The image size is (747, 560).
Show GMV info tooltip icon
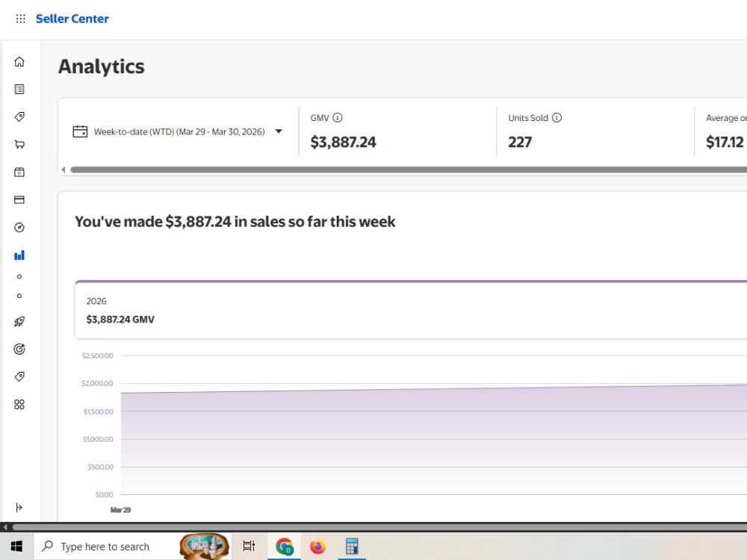(338, 118)
